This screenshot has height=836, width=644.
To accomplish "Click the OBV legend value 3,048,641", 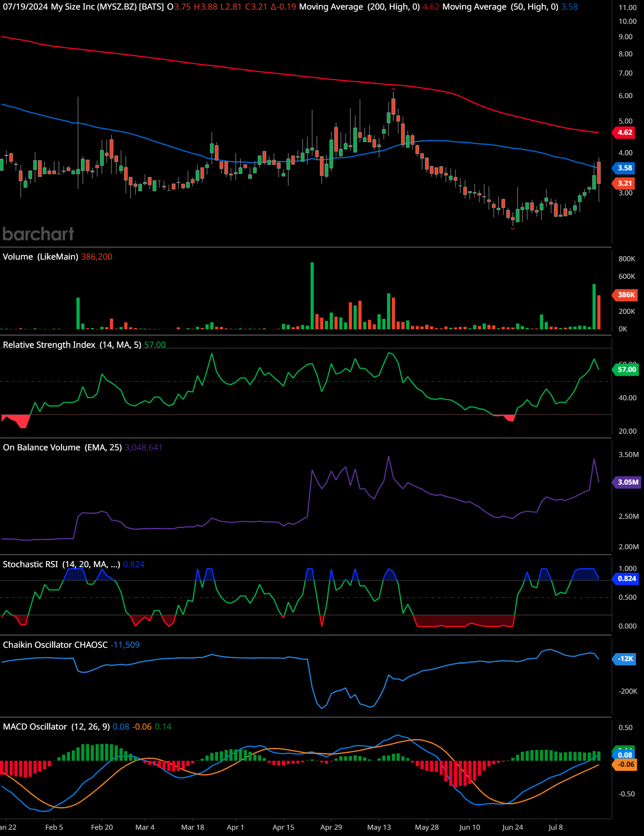I will point(143,447).
